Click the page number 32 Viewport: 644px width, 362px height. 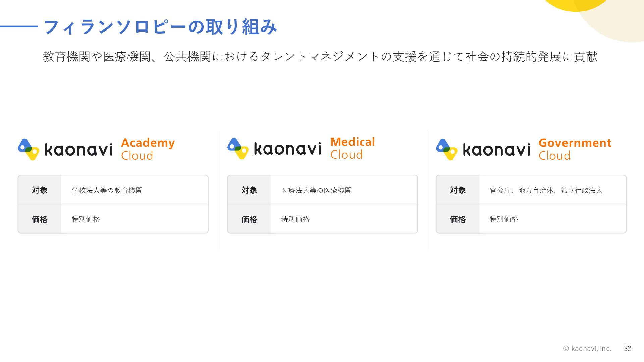tap(628, 349)
